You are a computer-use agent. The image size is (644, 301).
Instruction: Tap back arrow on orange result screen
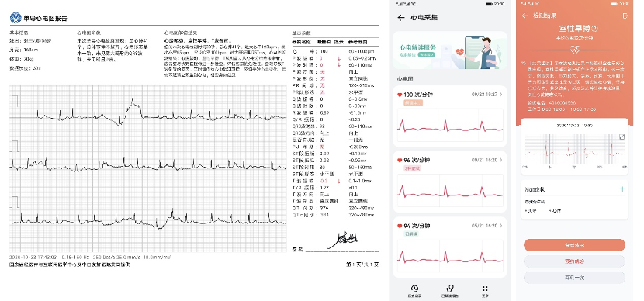[525, 16]
